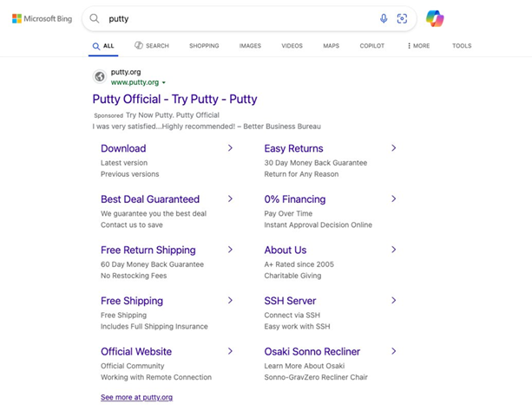Switch to the COPILOT tab

point(371,46)
